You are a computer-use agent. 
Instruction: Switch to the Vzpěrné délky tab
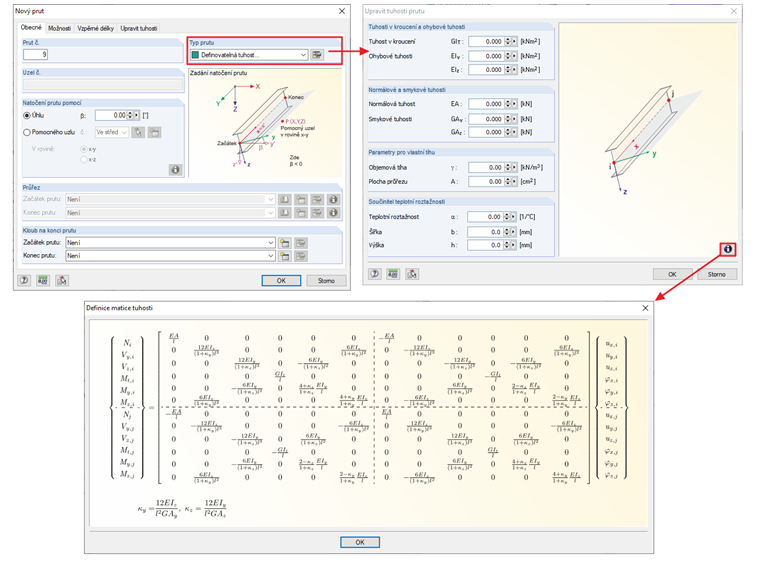tap(95, 29)
